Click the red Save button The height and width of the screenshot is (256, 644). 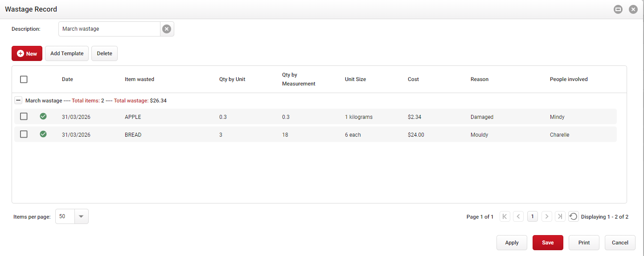pyautogui.click(x=548, y=243)
